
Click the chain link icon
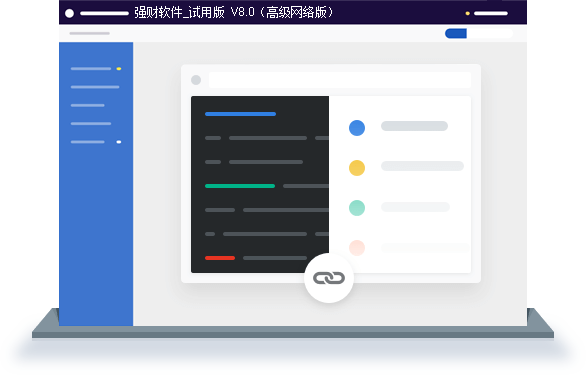[329, 278]
